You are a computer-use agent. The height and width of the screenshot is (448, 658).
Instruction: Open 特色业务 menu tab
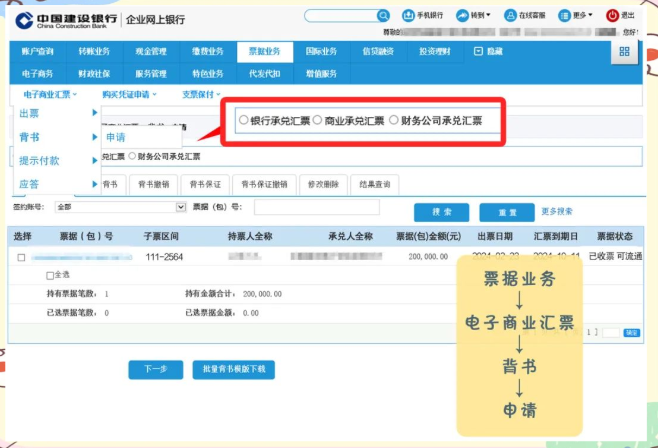click(208, 74)
